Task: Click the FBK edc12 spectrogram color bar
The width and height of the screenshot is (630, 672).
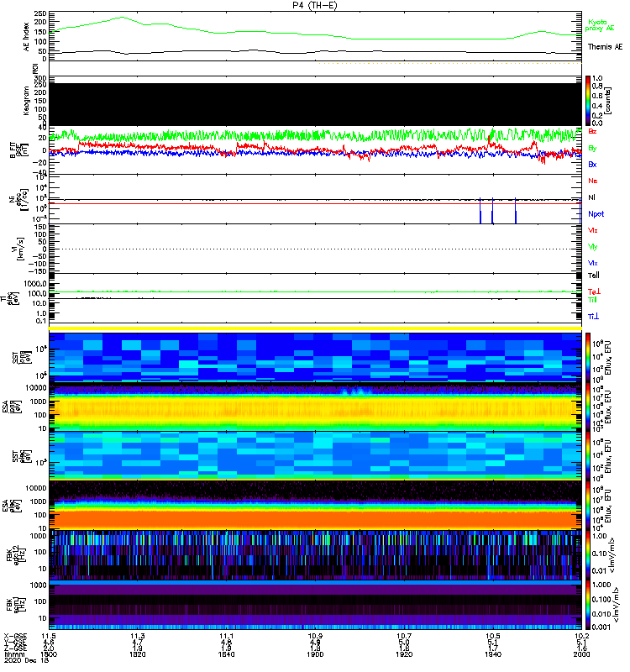Action: pyautogui.click(x=589, y=553)
